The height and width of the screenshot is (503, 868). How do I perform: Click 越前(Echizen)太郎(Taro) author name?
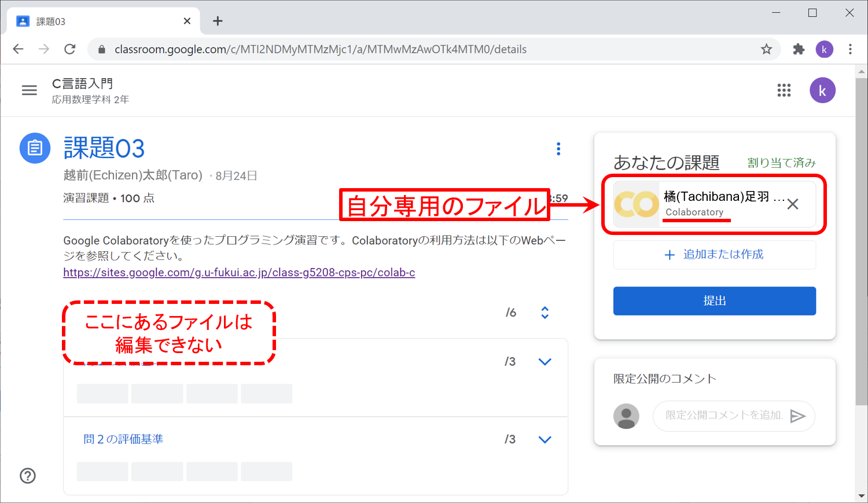(x=133, y=175)
